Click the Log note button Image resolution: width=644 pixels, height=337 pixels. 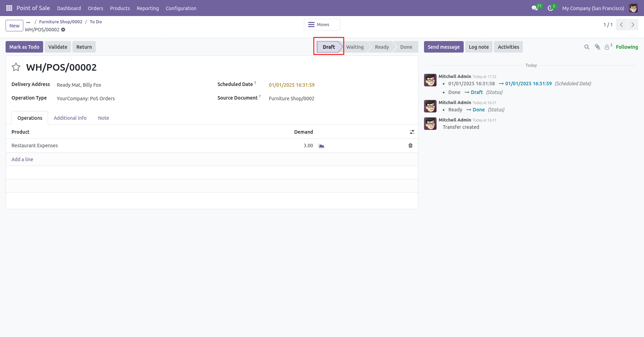[x=479, y=47]
